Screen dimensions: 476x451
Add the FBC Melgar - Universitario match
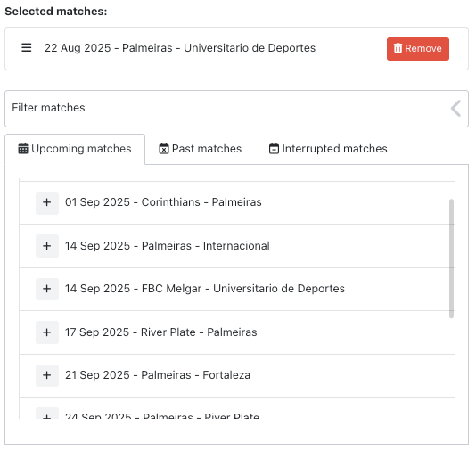coord(47,289)
